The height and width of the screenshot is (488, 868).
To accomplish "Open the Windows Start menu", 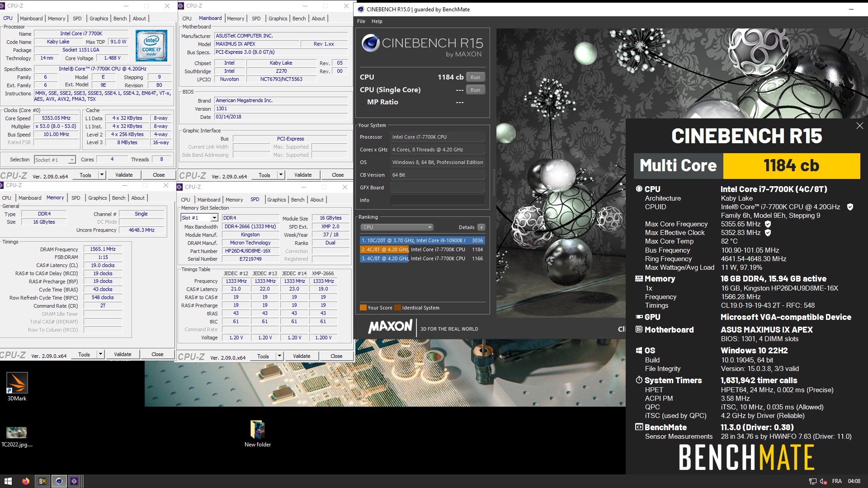I will [8, 481].
